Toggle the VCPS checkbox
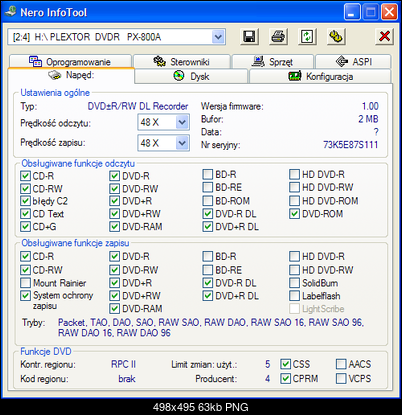The width and height of the screenshot is (402, 415). [341, 379]
